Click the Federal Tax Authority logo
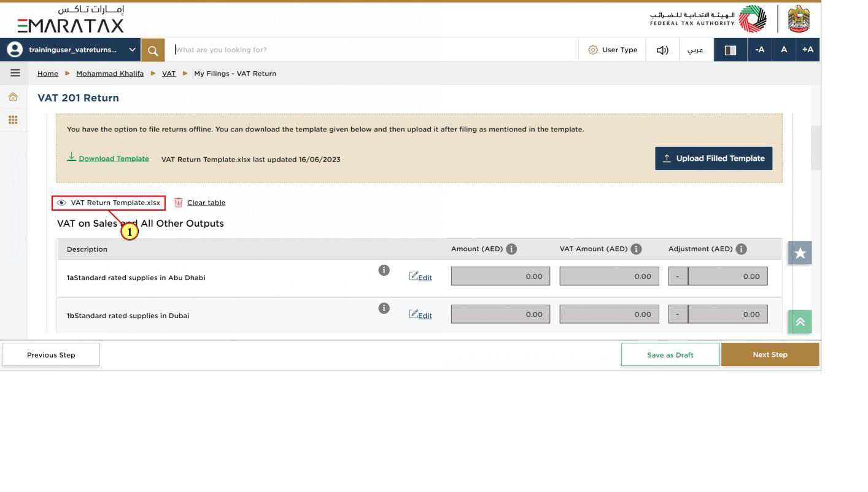868x492 pixels. coord(708,18)
